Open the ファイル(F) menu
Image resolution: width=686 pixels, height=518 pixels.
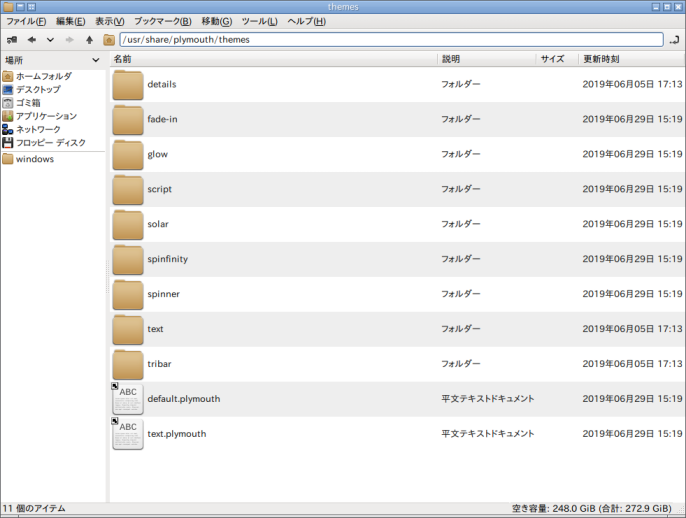(x=26, y=21)
